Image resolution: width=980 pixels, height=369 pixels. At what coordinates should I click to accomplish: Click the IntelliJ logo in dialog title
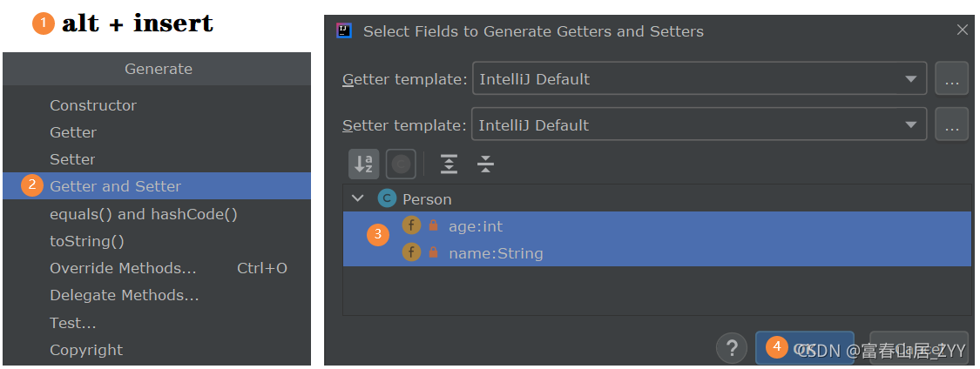coord(344,30)
